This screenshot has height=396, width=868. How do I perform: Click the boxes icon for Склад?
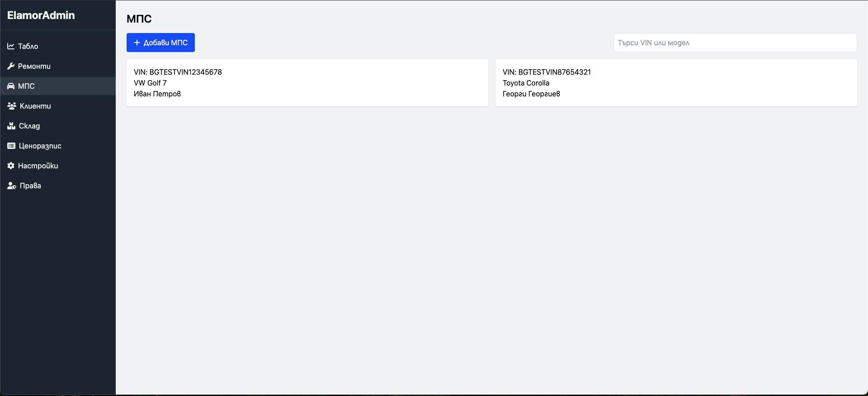click(x=11, y=126)
